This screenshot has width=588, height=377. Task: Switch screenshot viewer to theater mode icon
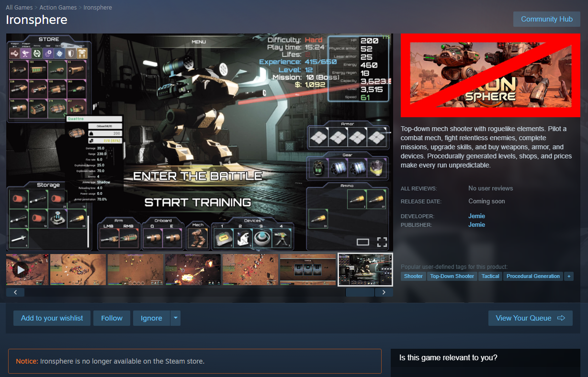pyautogui.click(x=363, y=242)
